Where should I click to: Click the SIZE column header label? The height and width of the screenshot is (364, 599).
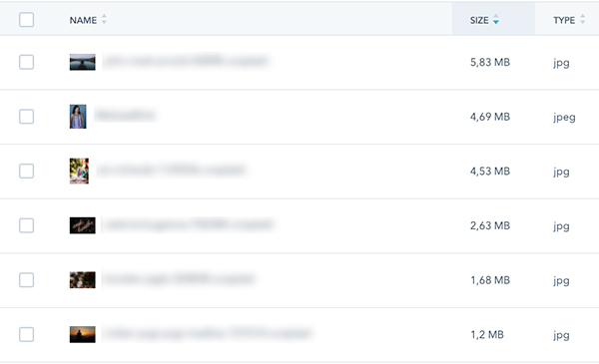click(x=479, y=20)
